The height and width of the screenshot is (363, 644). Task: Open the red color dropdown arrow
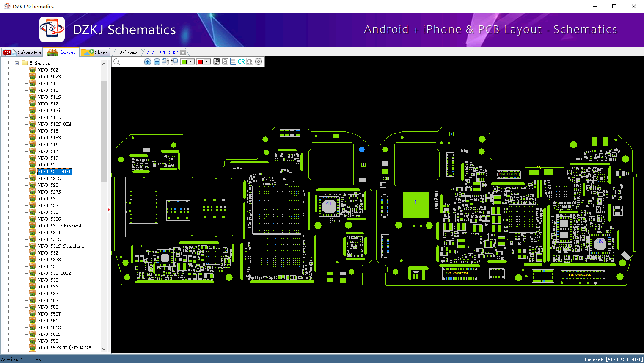coord(207,62)
